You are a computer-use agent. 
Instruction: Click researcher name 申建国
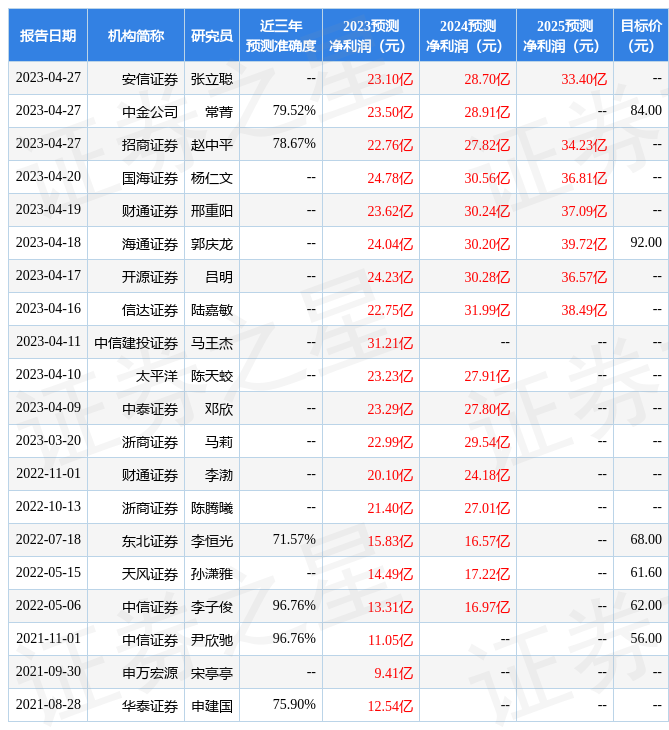pos(212,706)
